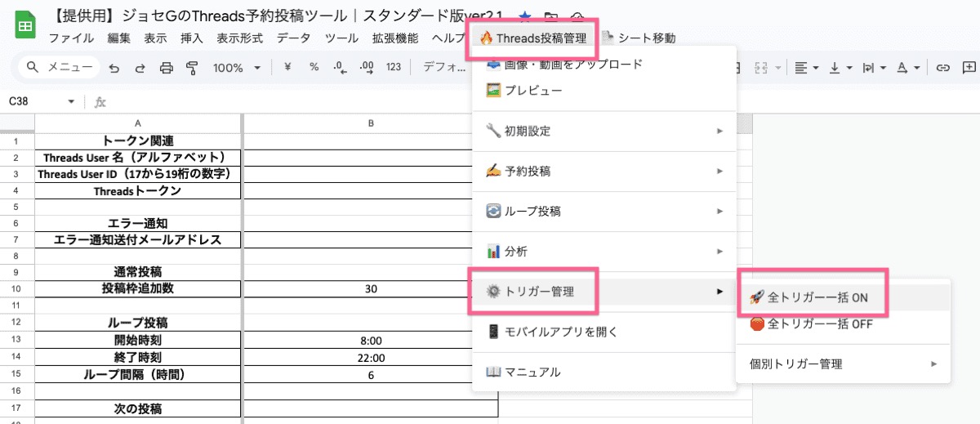Expand 個別トリガー管理 submenu

tap(844, 364)
